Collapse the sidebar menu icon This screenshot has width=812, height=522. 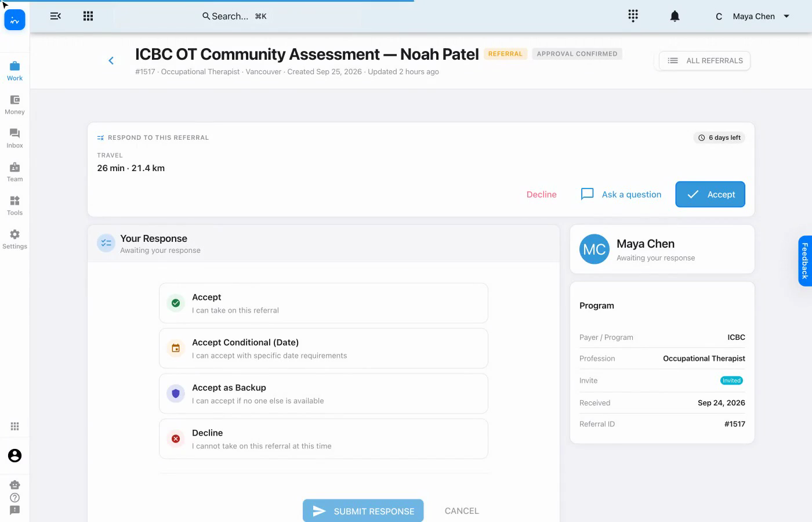click(x=56, y=16)
